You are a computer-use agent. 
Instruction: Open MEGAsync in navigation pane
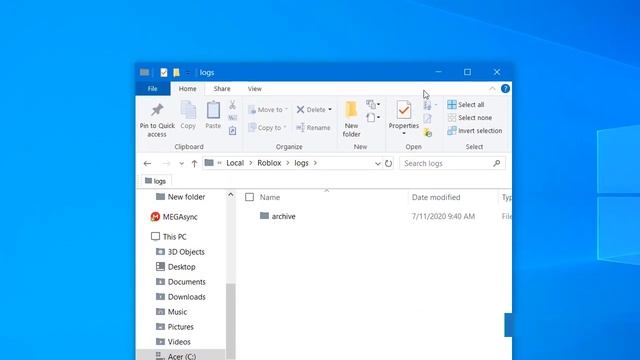(x=174, y=217)
